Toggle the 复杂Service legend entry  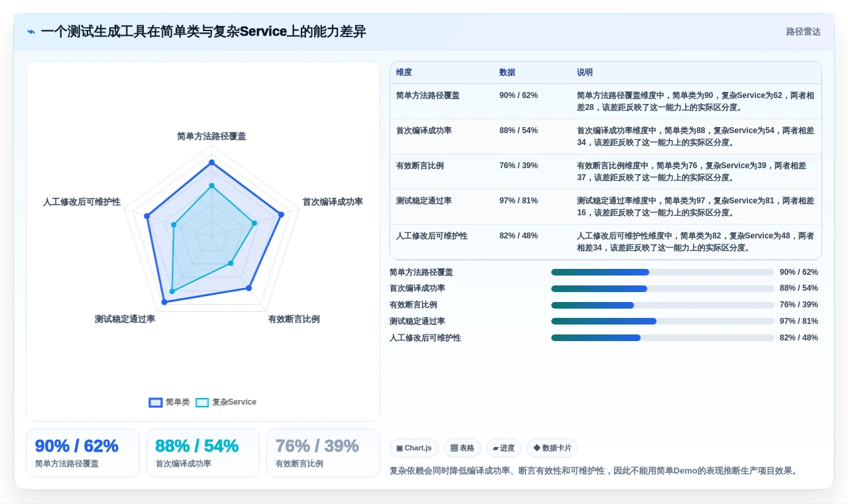(226, 402)
